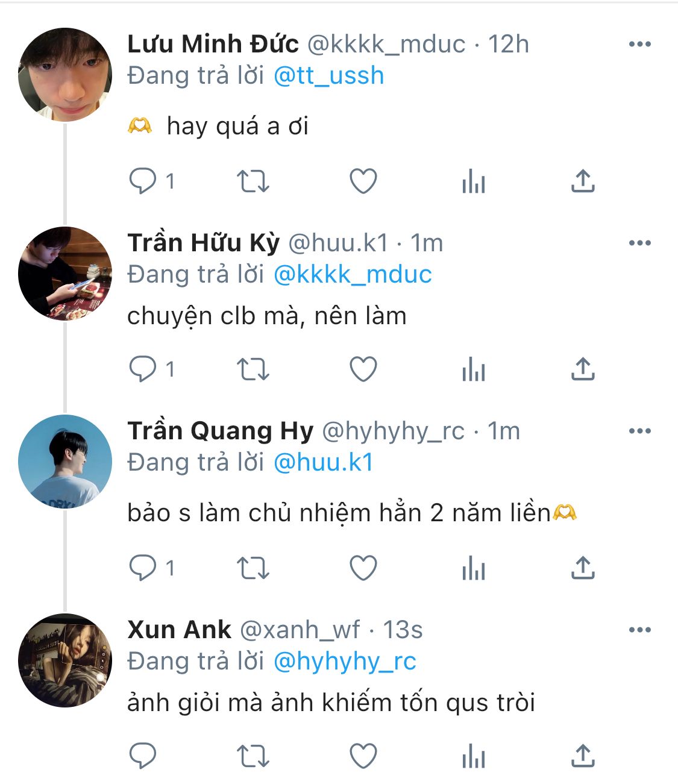View analytics for Xun Ank's tweet
This screenshot has width=678, height=784.
[x=474, y=756]
